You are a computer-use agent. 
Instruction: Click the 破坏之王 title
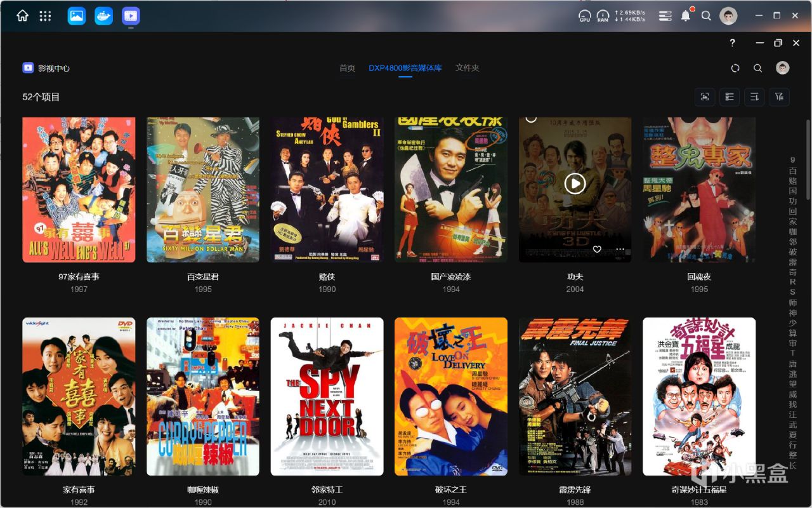[x=451, y=490]
